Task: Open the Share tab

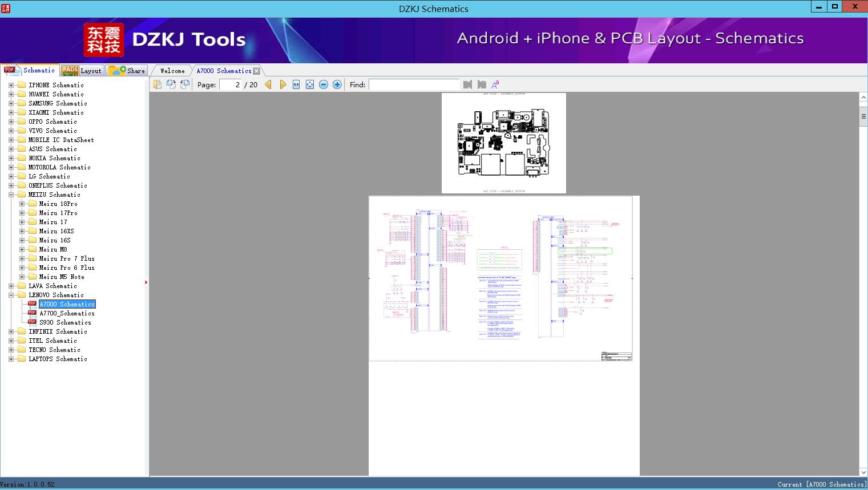Action: tap(128, 71)
